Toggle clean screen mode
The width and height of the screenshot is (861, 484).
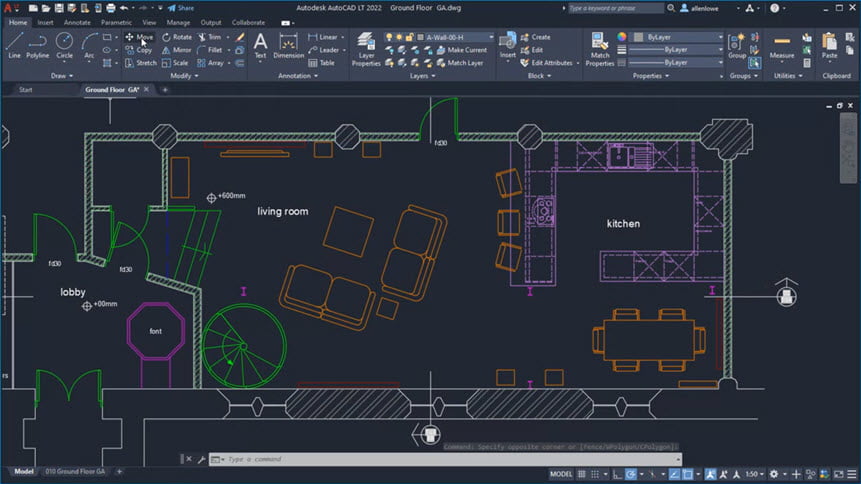pos(838,474)
